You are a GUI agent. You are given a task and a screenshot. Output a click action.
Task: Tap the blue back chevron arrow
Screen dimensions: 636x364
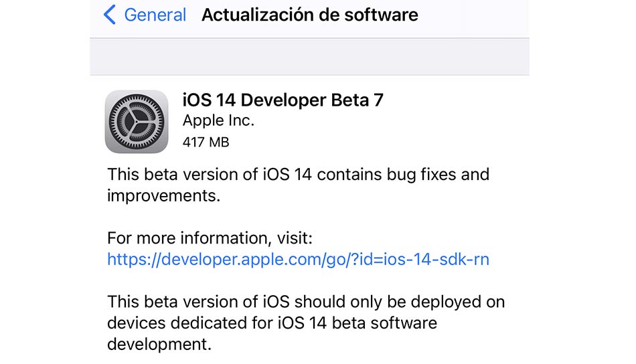tap(110, 15)
